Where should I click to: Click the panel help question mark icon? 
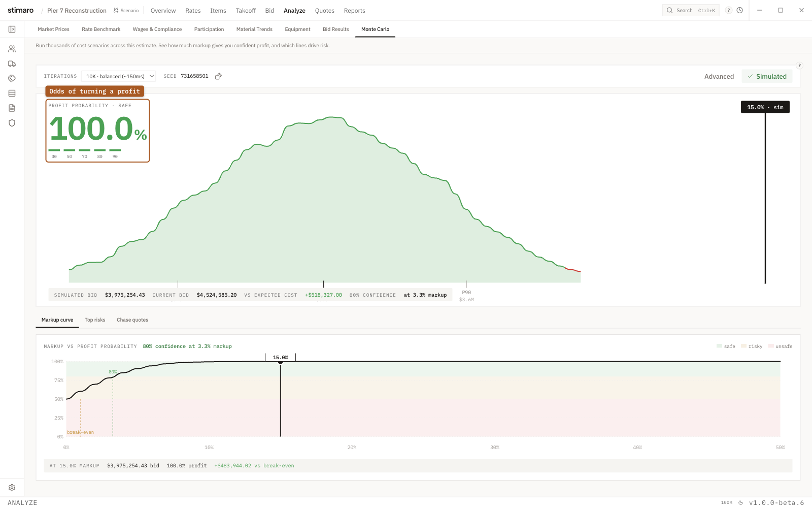coord(799,65)
